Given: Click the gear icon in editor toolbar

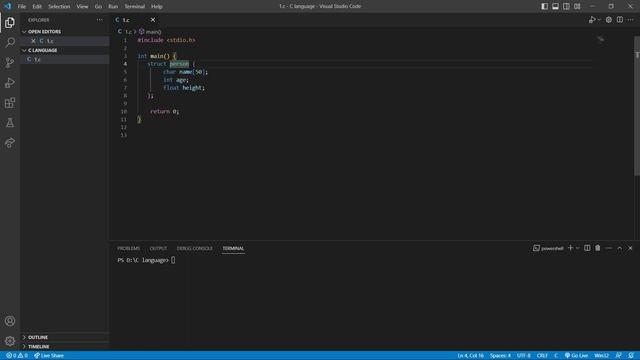Looking at the screenshot, I should 609,20.
